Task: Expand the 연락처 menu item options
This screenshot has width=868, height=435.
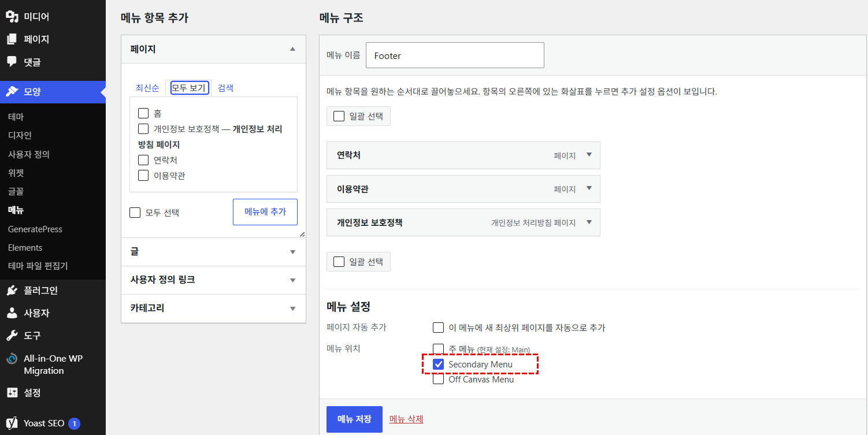Action: pyautogui.click(x=589, y=155)
